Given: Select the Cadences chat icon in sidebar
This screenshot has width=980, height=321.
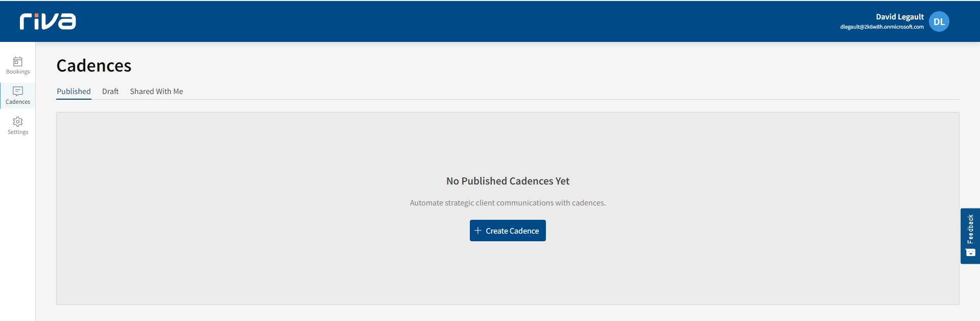Looking at the screenshot, I should 18,91.
